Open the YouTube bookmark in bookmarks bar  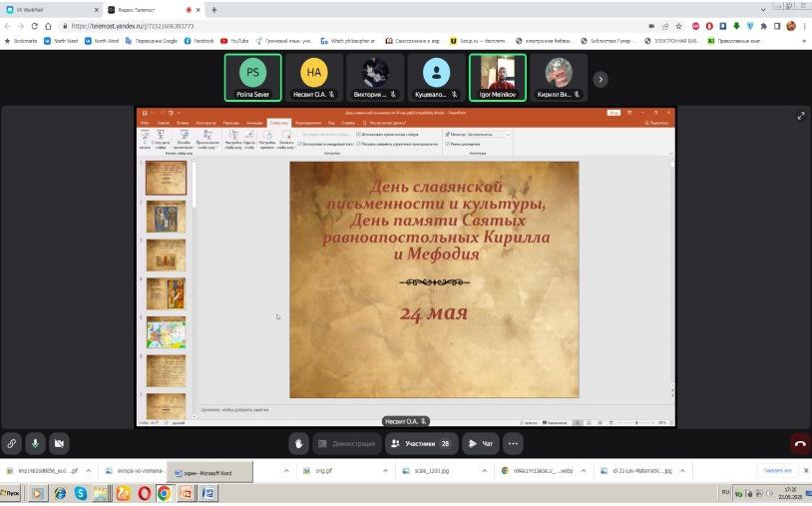pos(233,41)
